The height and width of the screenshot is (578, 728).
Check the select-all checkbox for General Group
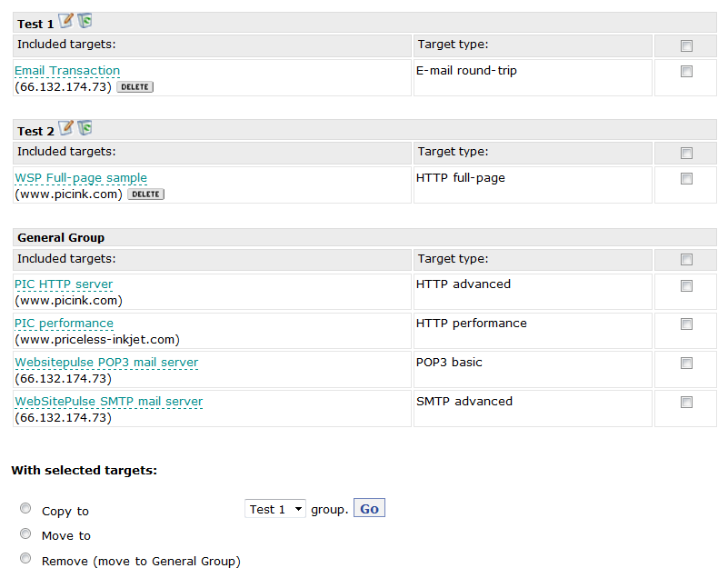point(685,259)
